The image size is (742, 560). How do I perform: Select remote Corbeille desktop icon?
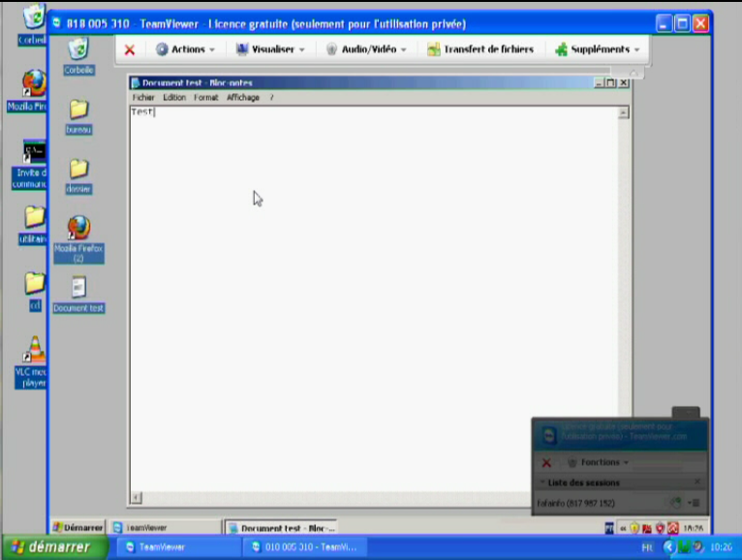coord(78,57)
